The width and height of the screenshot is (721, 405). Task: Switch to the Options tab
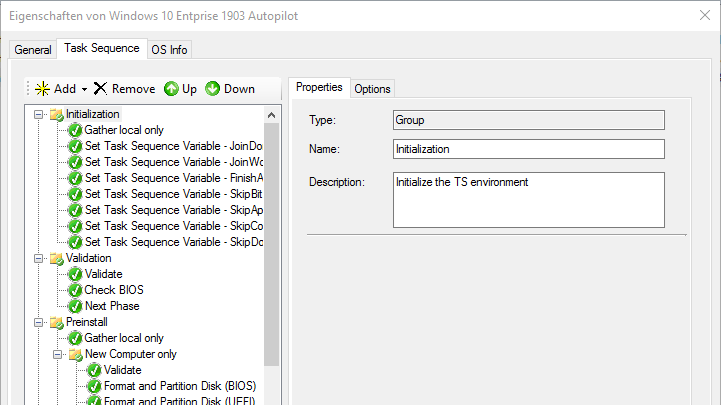(372, 89)
